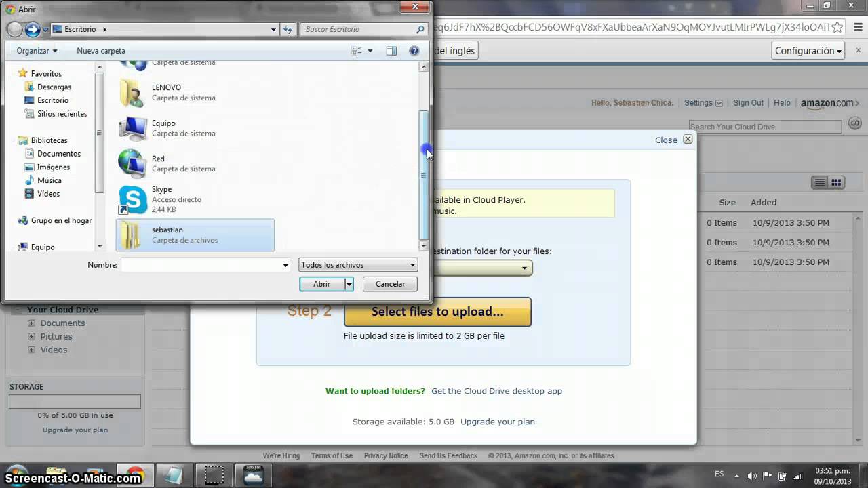
Task: Select the Red network icon
Action: tap(133, 163)
